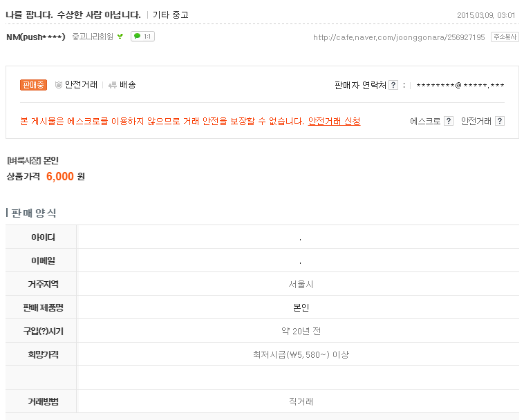Click the post date 2015.03.09. 03:01
Image resolution: width=524 pixels, height=420 pixels.
486,15
